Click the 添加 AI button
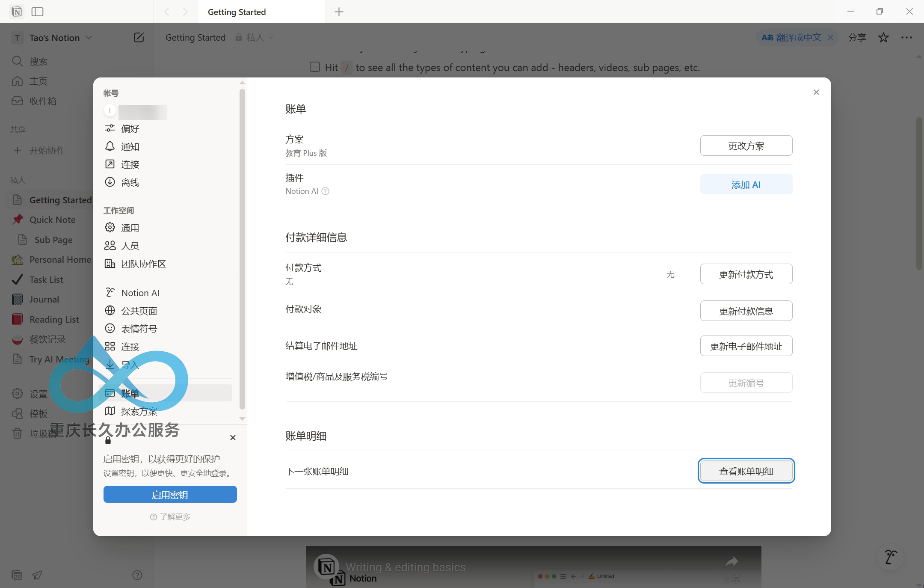Viewport: 924px width, 588px height. coord(746,184)
